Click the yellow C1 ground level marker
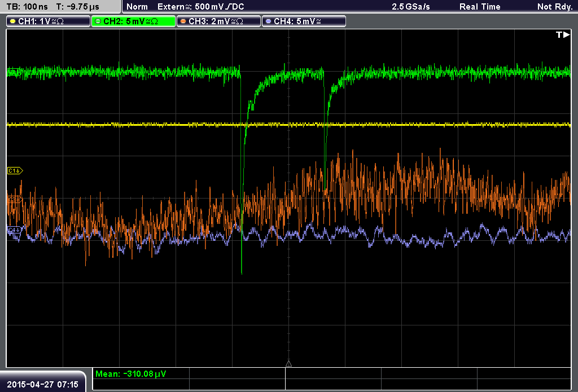Viewport: 578px width, 392px height. pos(15,170)
